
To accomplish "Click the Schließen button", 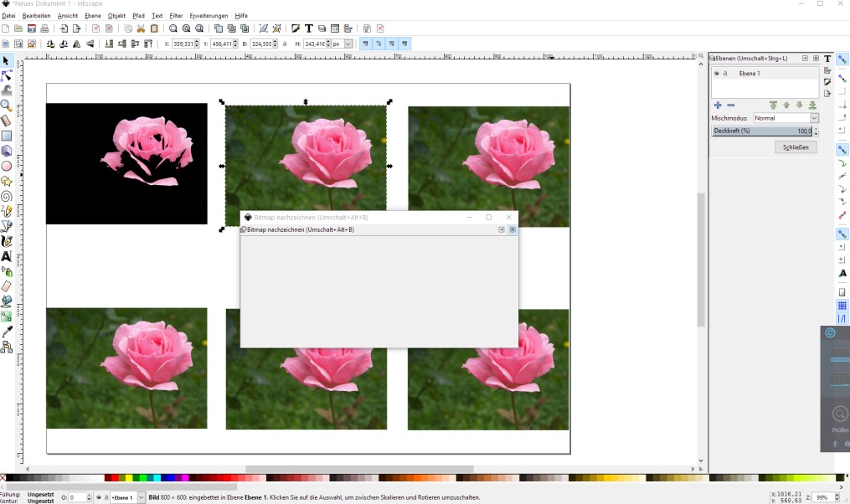I will click(x=795, y=147).
